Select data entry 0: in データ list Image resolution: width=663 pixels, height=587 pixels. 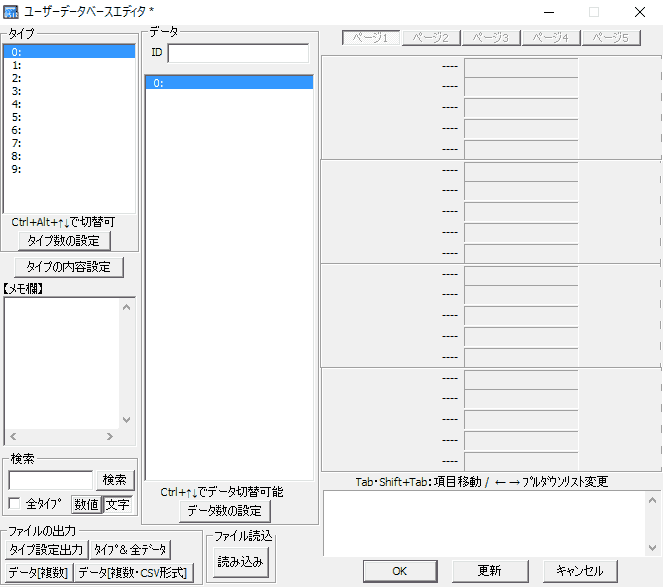[229, 83]
